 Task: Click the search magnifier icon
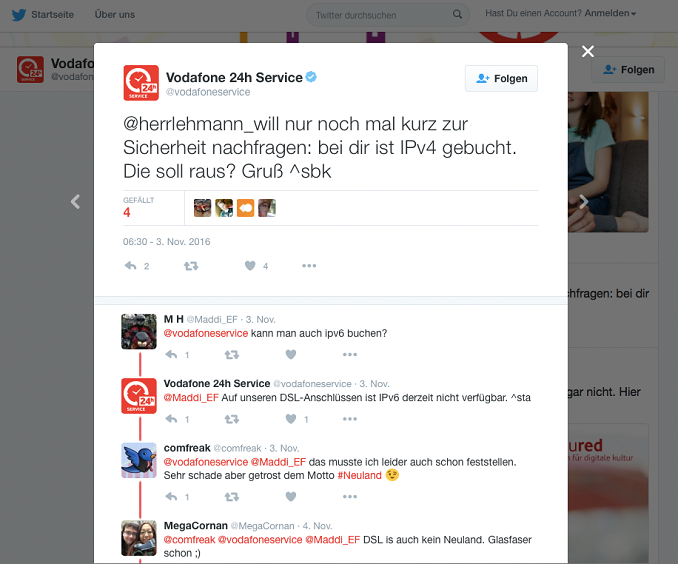pyautogui.click(x=457, y=15)
